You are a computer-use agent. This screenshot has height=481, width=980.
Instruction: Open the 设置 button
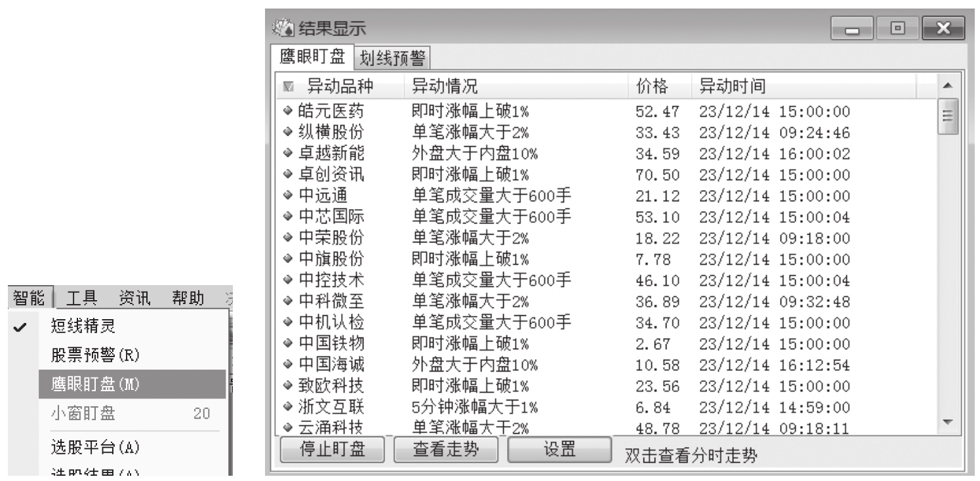tap(560, 450)
